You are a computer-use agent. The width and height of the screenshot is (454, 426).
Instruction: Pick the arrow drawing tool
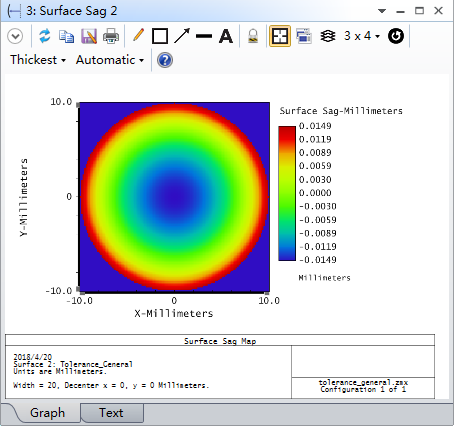(182, 36)
